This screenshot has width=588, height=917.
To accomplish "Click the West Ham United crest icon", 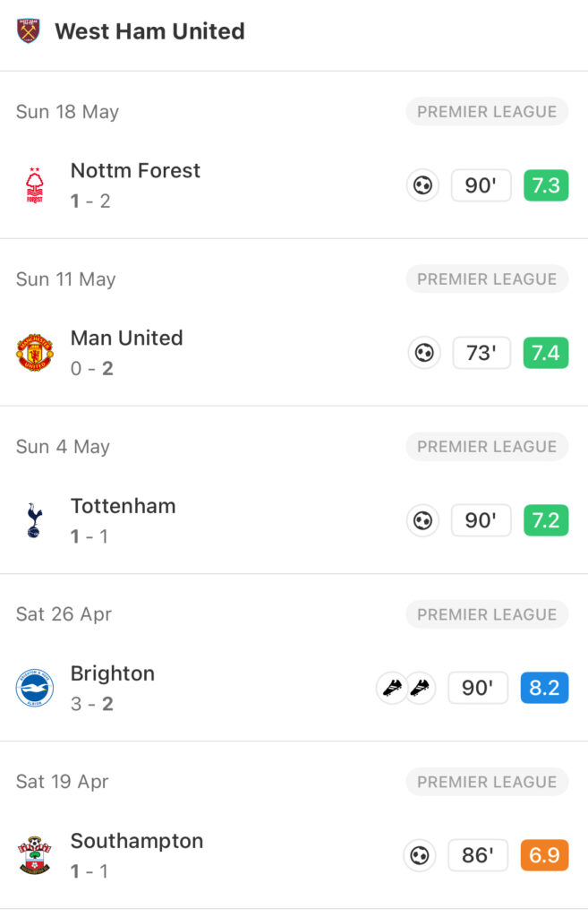I will point(28,31).
